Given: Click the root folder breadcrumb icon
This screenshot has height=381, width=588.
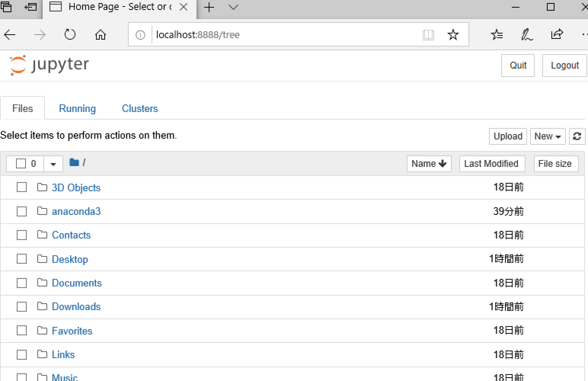Looking at the screenshot, I should (x=74, y=163).
